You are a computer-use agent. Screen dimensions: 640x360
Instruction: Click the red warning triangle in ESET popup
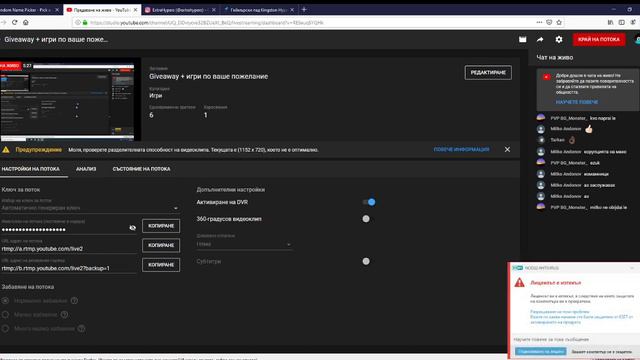519,282
